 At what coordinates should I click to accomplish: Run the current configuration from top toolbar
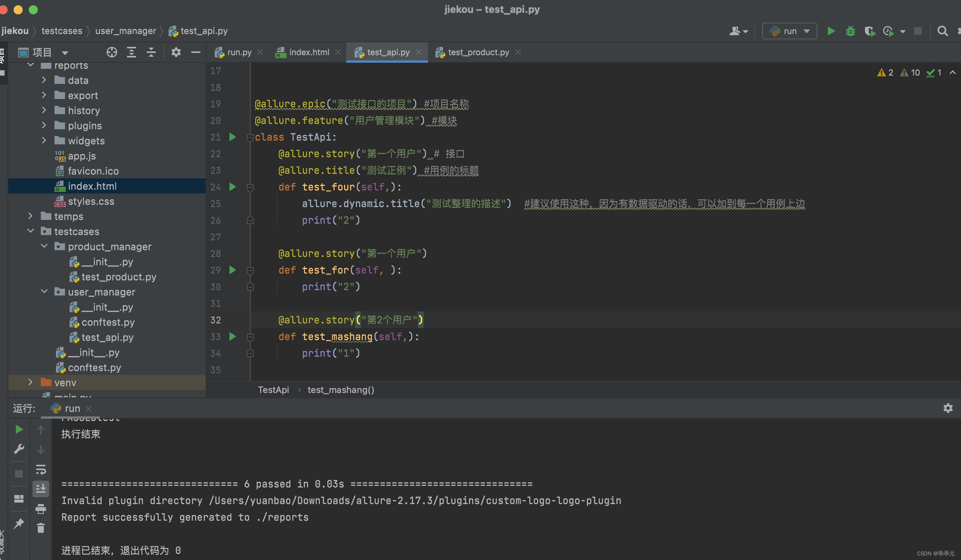831,31
